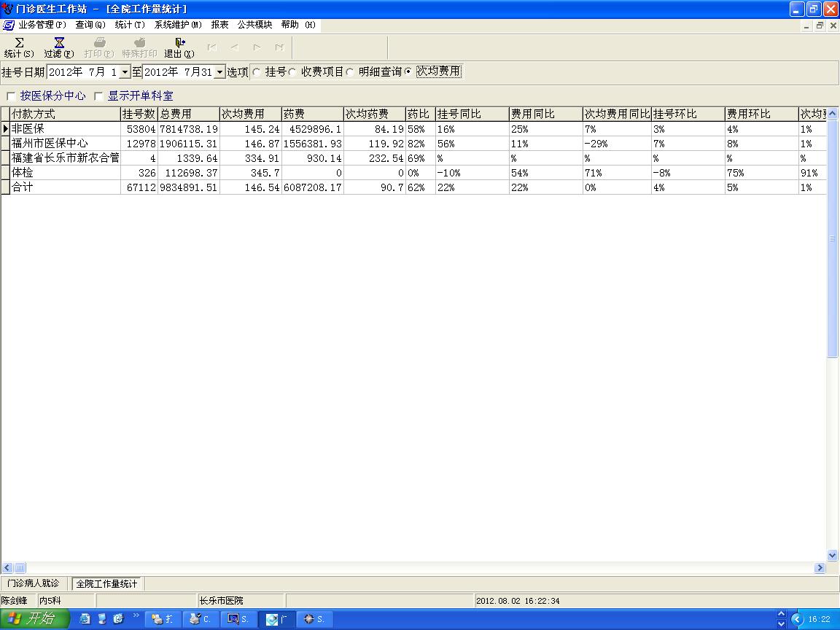Click the 打印 printer toolbar icon
This screenshot has height=630, width=840.
point(99,42)
